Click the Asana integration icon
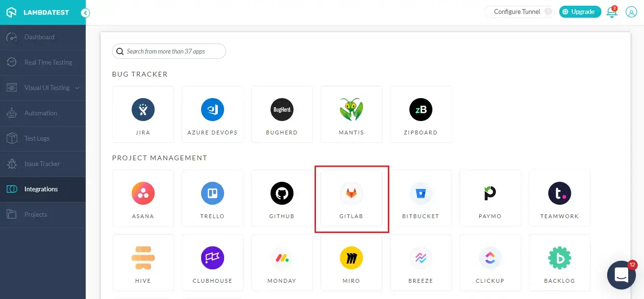Viewport: 644px width, 299px height. pos(143,194)
